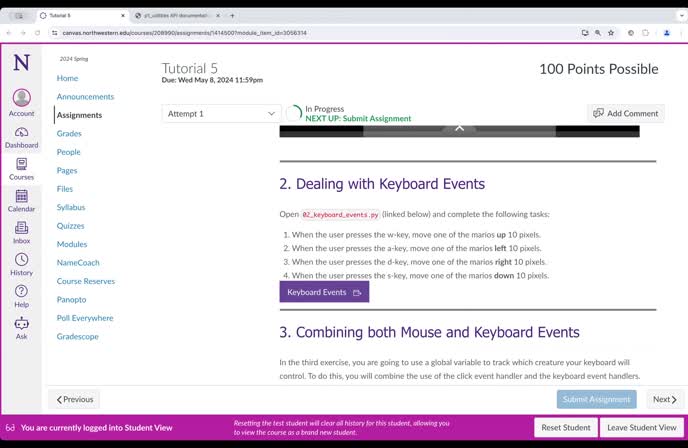Open the browser extensions icon
Viewport: 688px width, 448px height.
(645, 33)
